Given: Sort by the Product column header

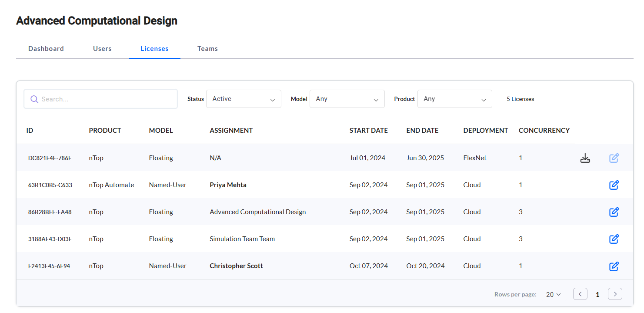Looking at the screenshot, I should pos(105,131).
